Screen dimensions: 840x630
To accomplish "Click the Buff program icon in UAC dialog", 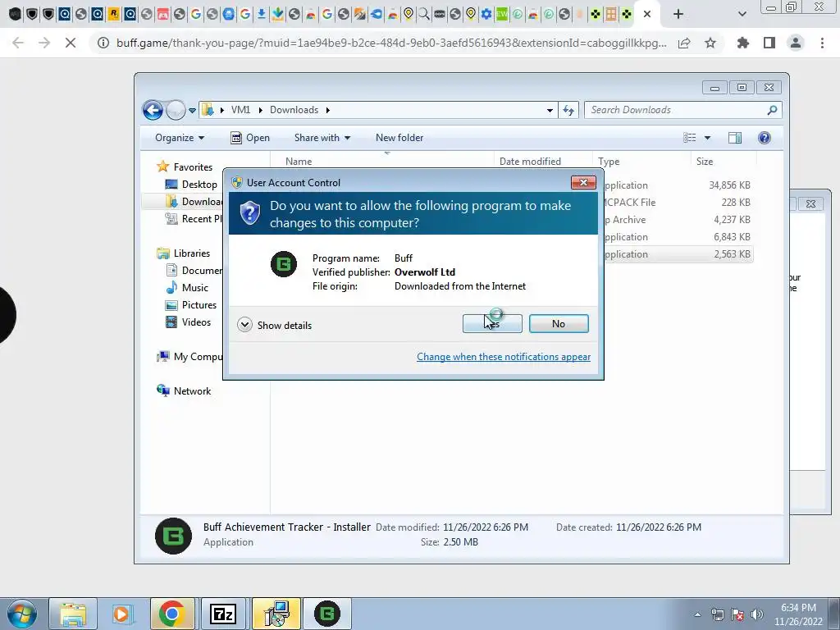I will (283, 264).
